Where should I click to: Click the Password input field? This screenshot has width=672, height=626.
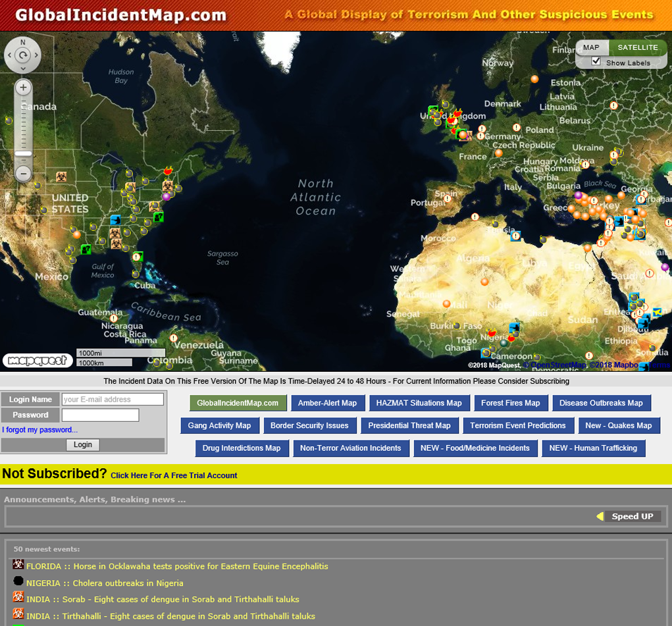coord(100,415)
